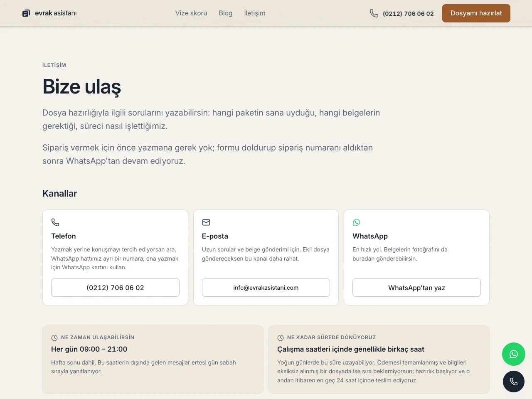Click the NE KADAR SÜREDE DÖNÜYORUZ label
532x399 pixels.
(331, 337)
